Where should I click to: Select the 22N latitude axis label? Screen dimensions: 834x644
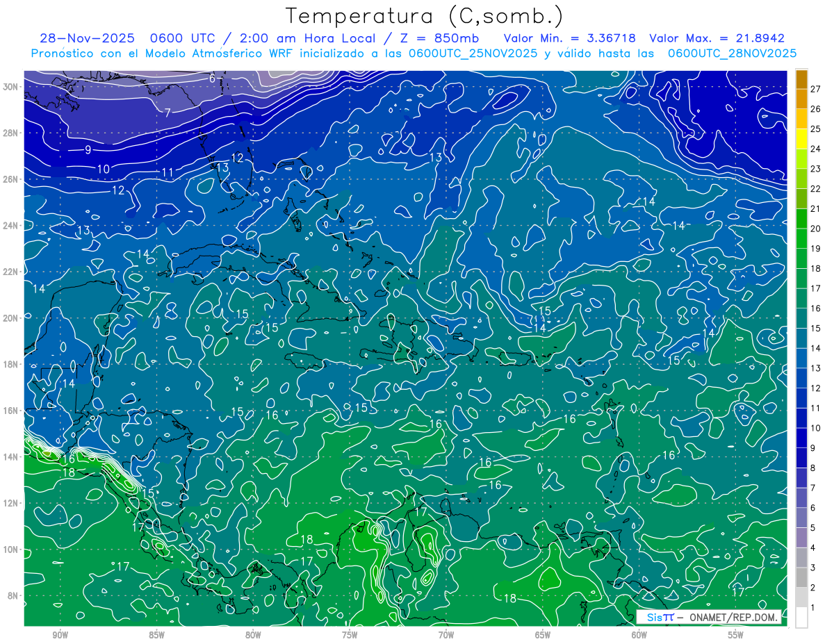pos(10,272)
